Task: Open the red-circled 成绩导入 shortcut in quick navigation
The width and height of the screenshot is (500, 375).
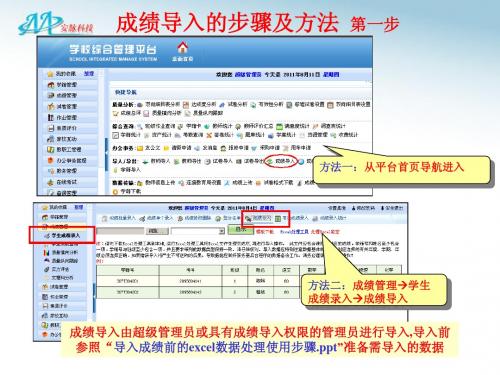Action: 282,161
